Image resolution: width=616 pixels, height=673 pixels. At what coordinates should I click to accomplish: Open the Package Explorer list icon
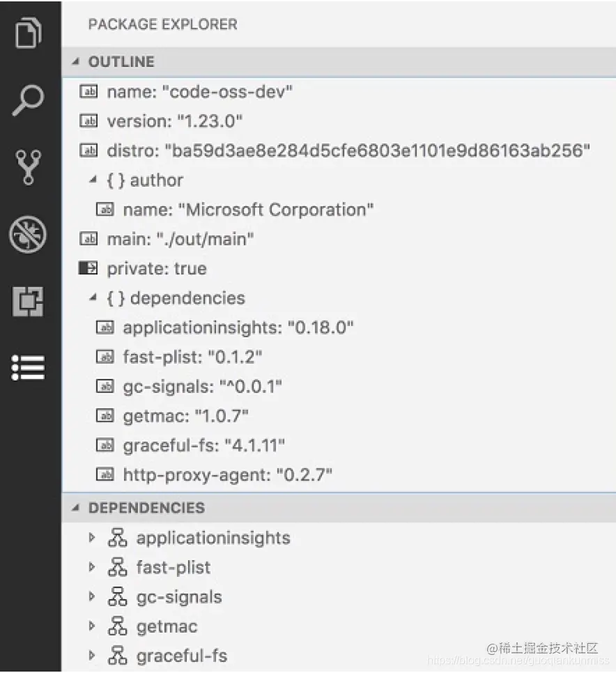[x=28, y=368]
